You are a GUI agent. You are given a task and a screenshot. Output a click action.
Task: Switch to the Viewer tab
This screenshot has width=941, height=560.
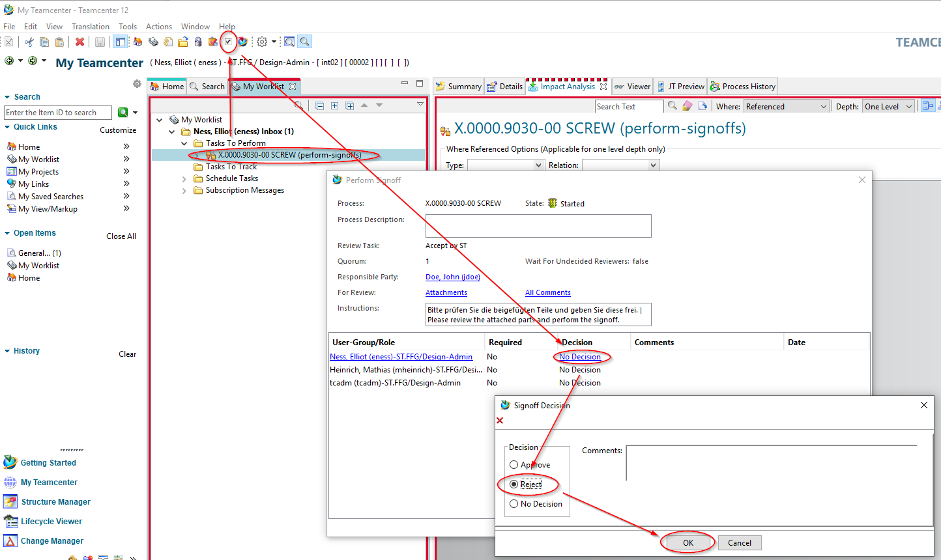633,87
